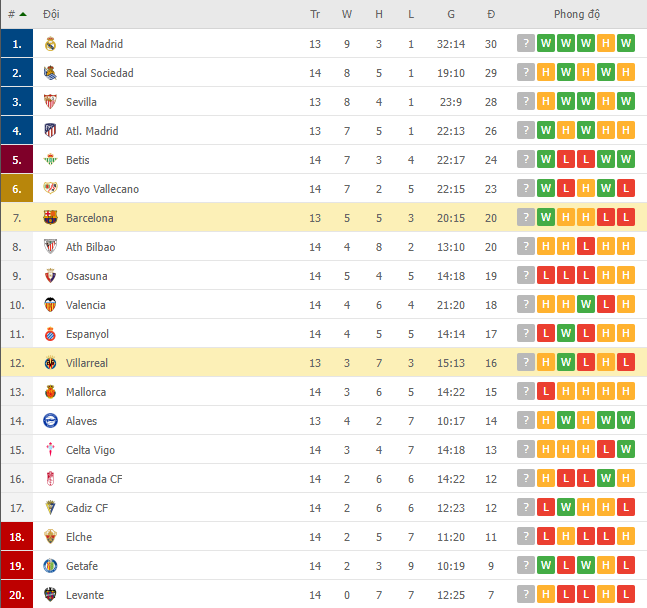Click the Sevilla team badge
This screenshot has width=647, height=608.
pyautogui.click(x=50, y=102)
